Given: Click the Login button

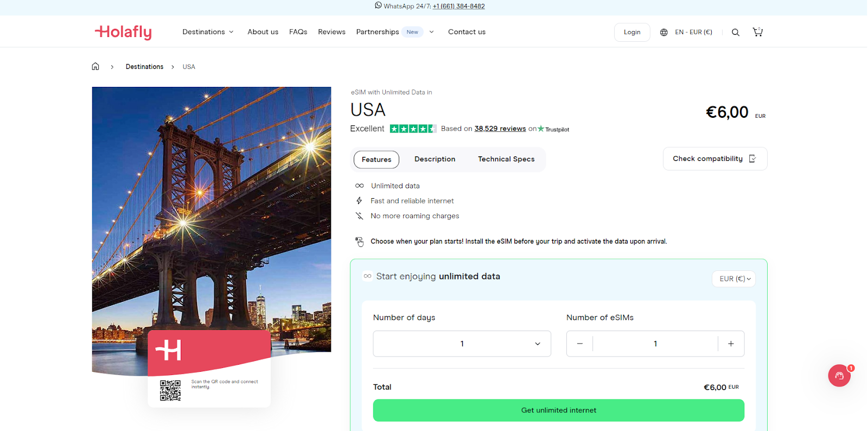Looking at the screenshot, I should (632, 32).
